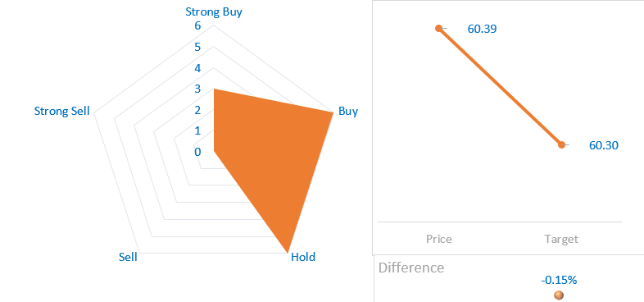Select the radar axis value 3
The height and width of the screenshot is (302, 644).
point(197,89)
